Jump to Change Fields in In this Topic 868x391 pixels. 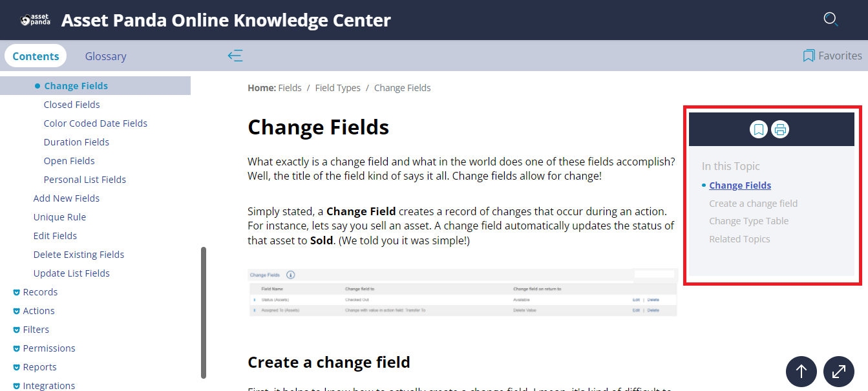740,185
